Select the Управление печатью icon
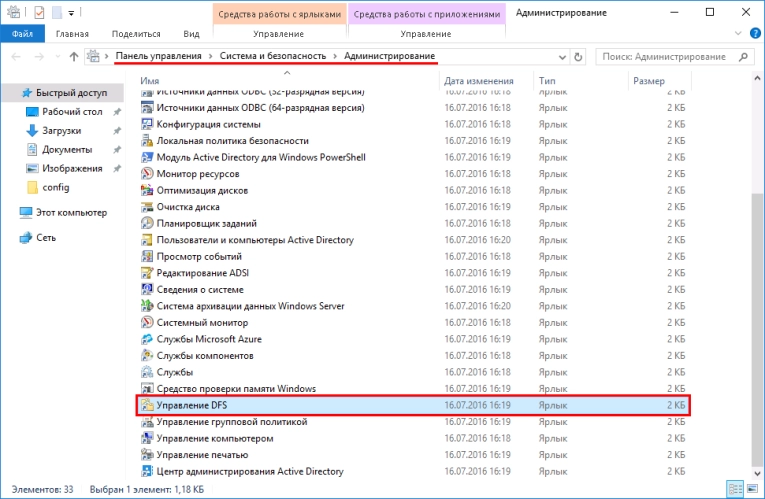This screenshot has height=499, width=765. 147,455
